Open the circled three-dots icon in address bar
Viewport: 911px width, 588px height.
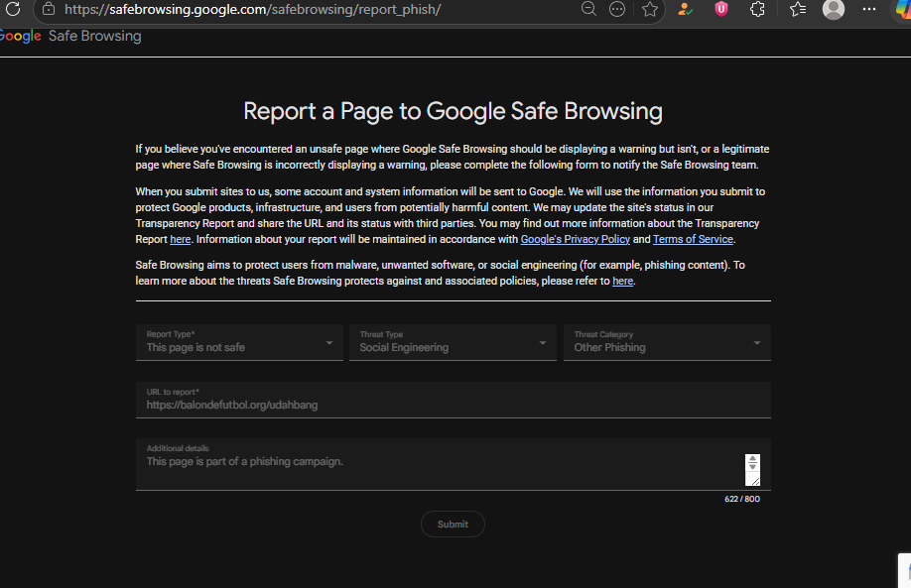coord(617,9)
